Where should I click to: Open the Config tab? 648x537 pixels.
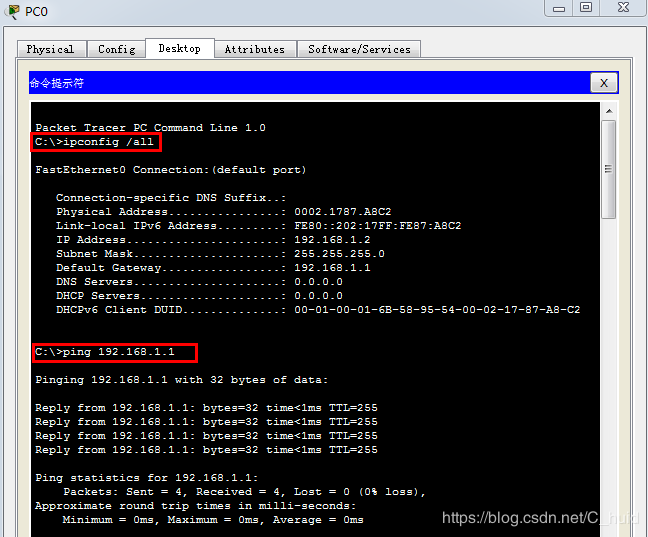(x=117, y=49)
